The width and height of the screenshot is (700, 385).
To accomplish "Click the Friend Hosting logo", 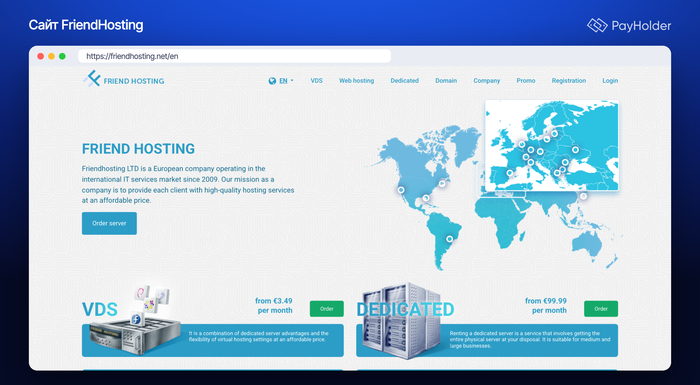I will click(x=124, y=79).
